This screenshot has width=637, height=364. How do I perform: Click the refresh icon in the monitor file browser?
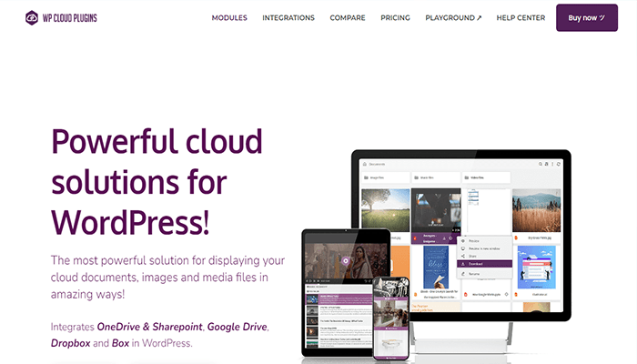559,164
